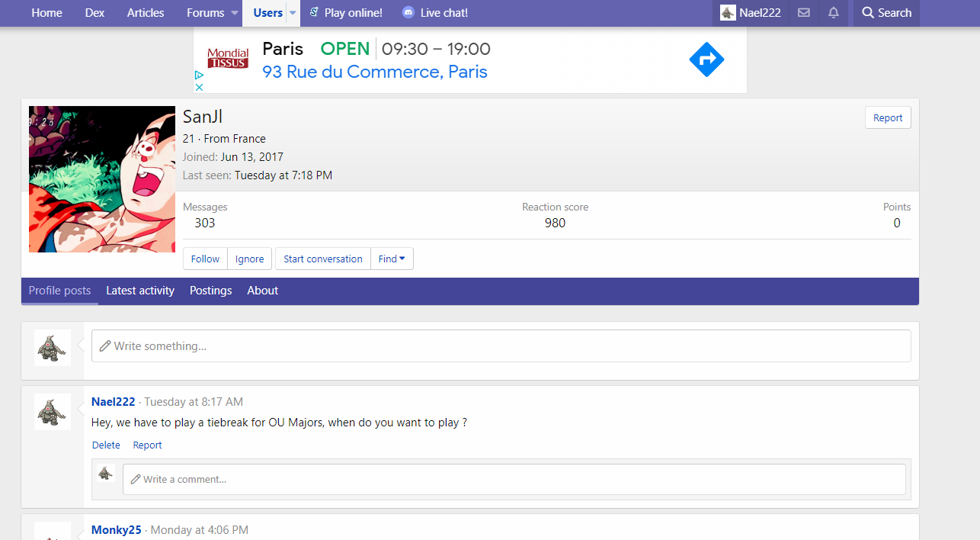Open the Find dropdown on profile
Viewport: 980px width, 540px height.
[392, 259]
